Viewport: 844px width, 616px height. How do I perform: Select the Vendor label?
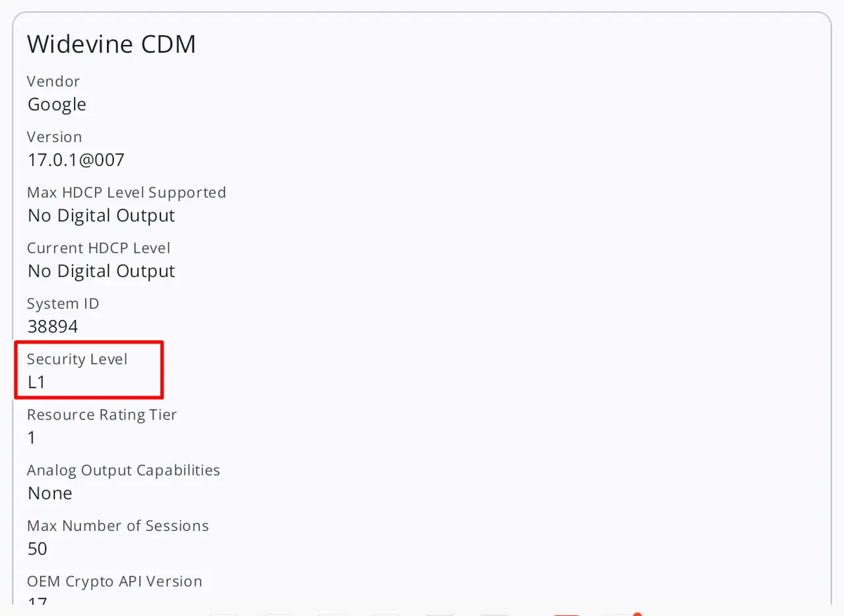pyautogui.click(x=53, y=81)
